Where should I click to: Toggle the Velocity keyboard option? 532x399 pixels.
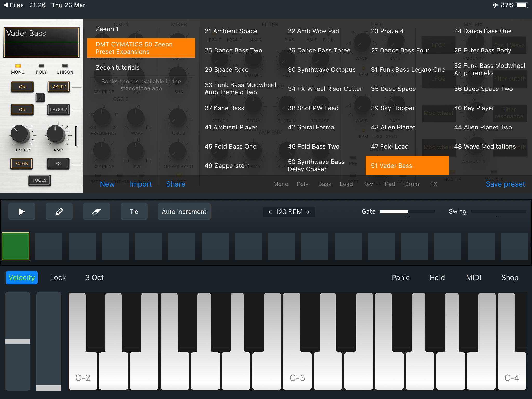[x=22, y=277]
